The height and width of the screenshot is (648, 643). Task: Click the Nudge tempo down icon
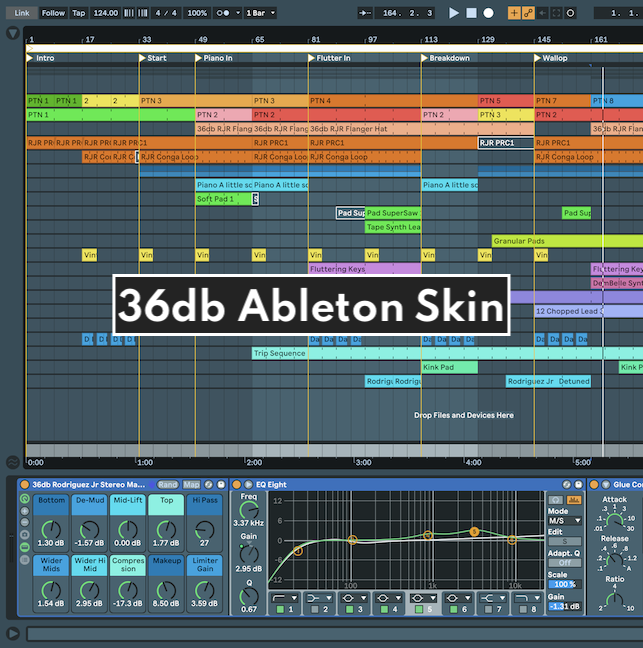point(129,13)
